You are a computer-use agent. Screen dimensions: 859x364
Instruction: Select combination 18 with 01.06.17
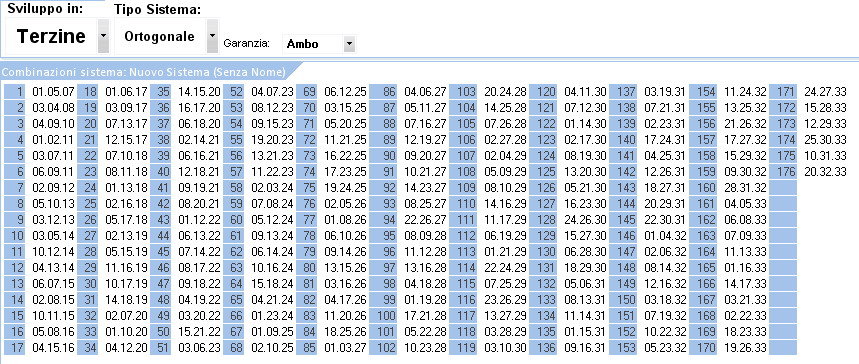pos(127,92)
